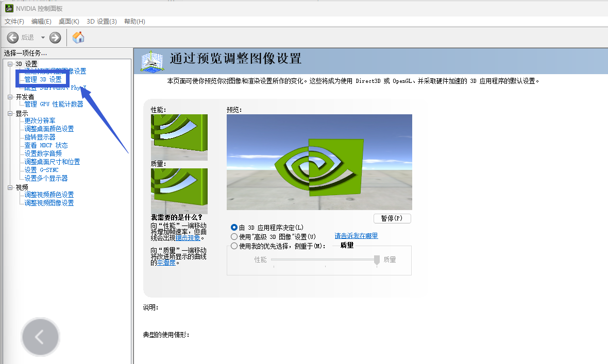Collapse the 显示 tree node

tap(10, 114)
